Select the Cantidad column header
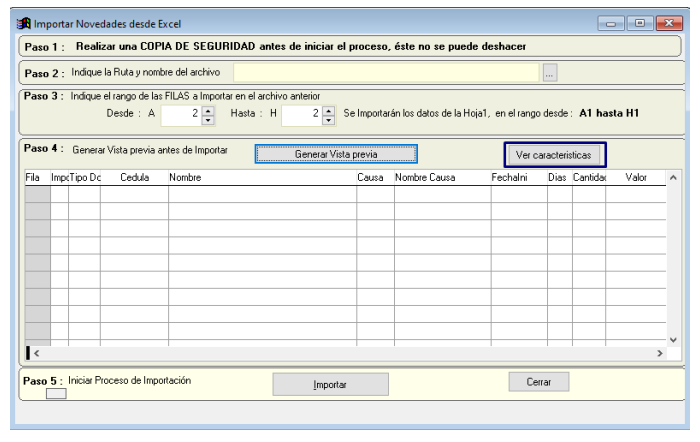700x442 pixels. coord(589,178)
